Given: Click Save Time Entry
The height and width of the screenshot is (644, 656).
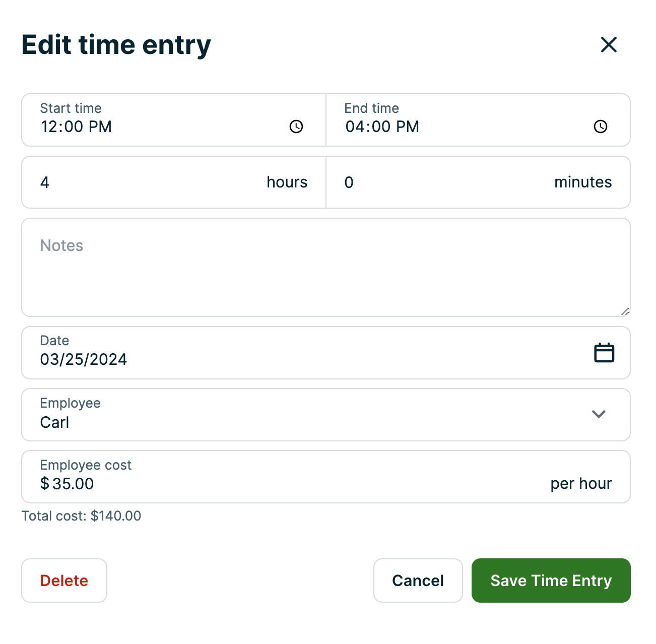Looking at the screenshot, I should coord(551,581).
